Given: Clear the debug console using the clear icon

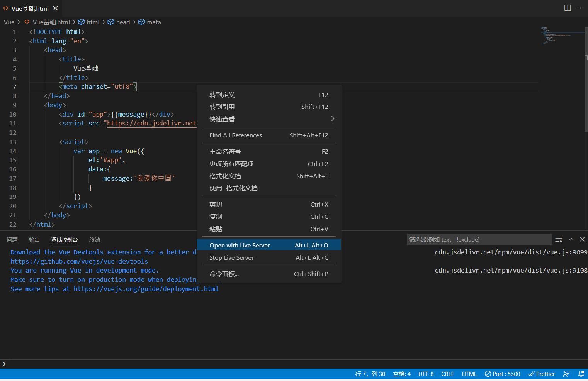Looking at the screenshot, I should point(559,239).
